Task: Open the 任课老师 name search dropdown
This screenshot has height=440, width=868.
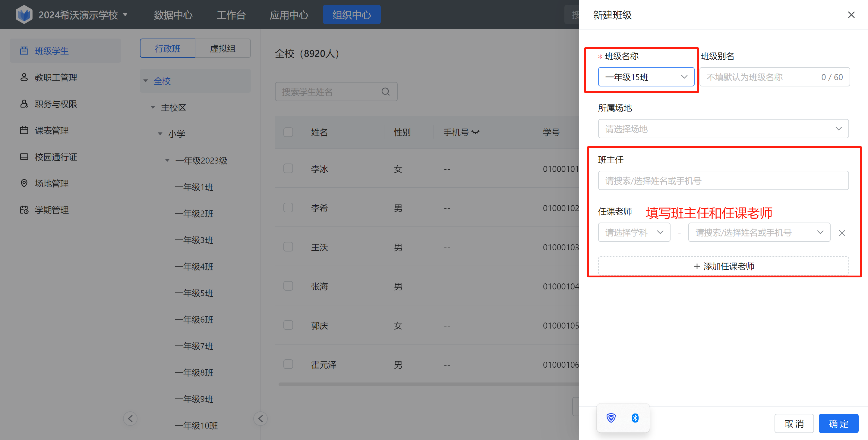Action: click(759, 232)
